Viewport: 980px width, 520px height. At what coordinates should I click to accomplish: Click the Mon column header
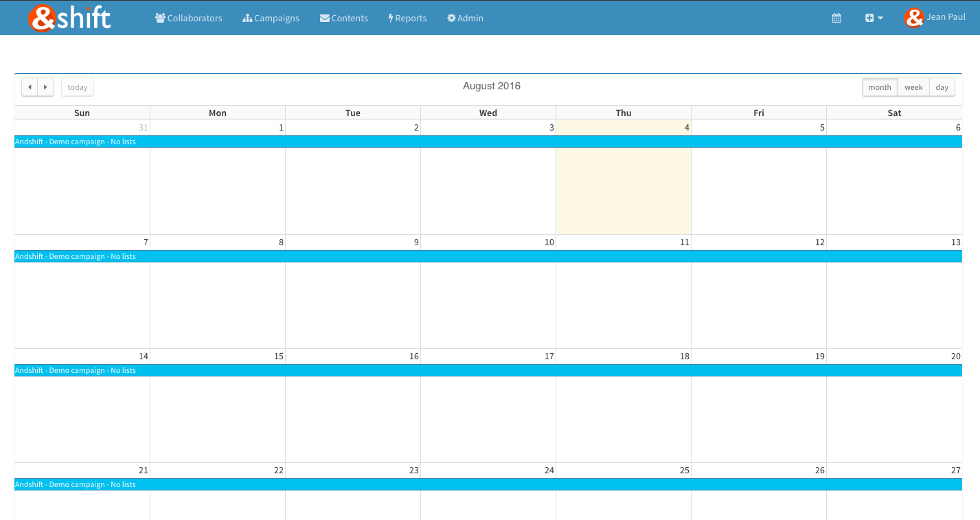coord(218,113)
